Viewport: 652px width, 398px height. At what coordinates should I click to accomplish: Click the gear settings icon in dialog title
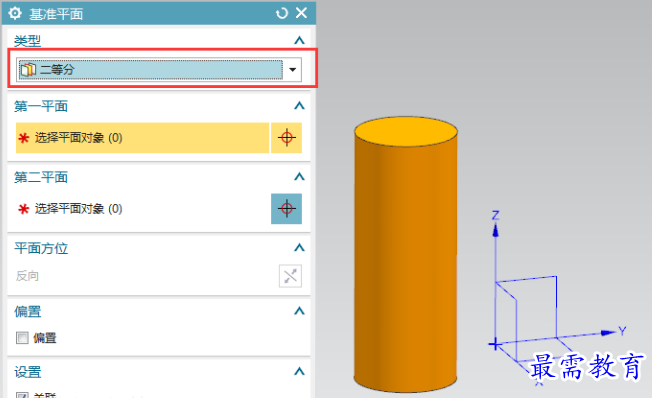pos(15,13)
